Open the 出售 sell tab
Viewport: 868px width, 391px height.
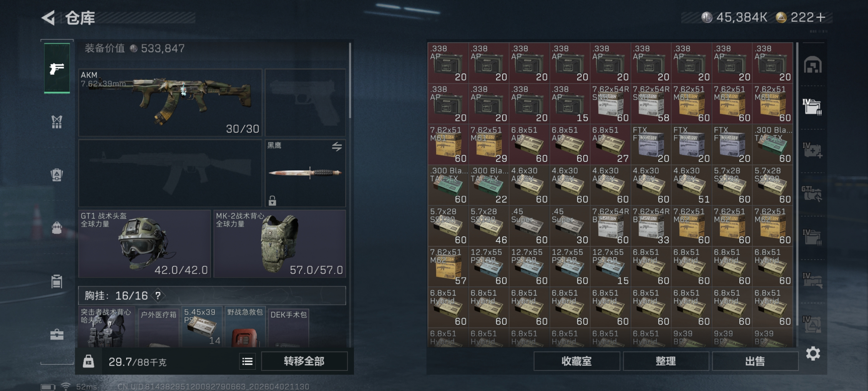pos(755,361)
